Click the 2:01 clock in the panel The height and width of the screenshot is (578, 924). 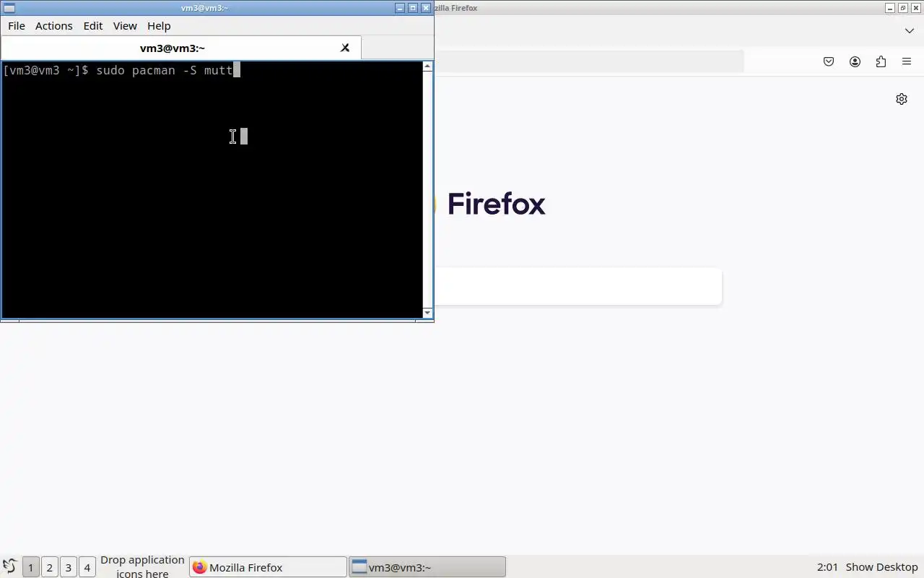pos(827,567)
